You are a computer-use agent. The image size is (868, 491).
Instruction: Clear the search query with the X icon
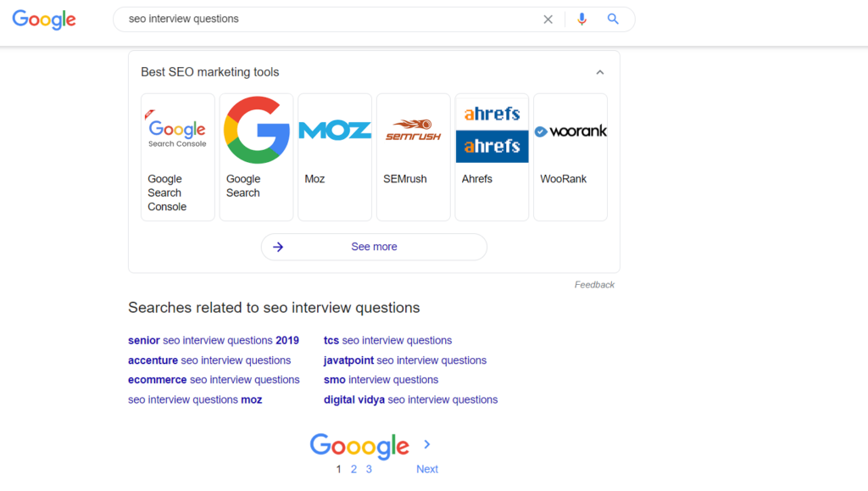pos(548,19)
